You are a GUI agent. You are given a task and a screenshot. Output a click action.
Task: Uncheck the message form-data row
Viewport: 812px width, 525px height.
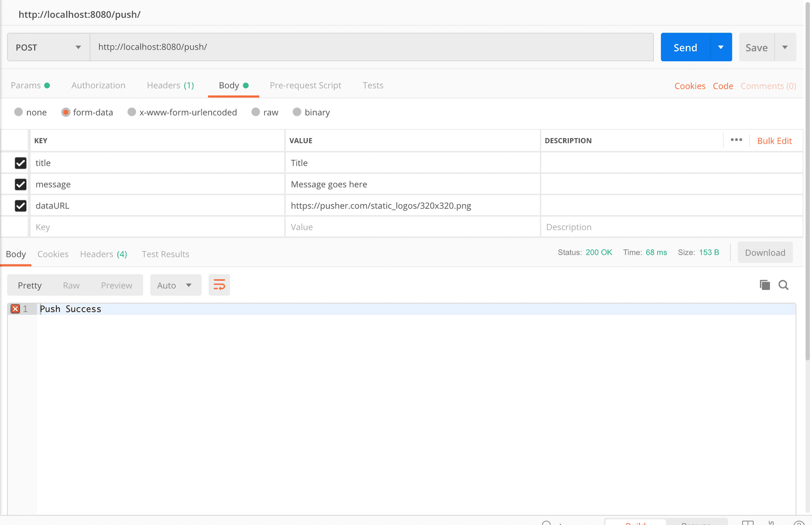point(21,184)
